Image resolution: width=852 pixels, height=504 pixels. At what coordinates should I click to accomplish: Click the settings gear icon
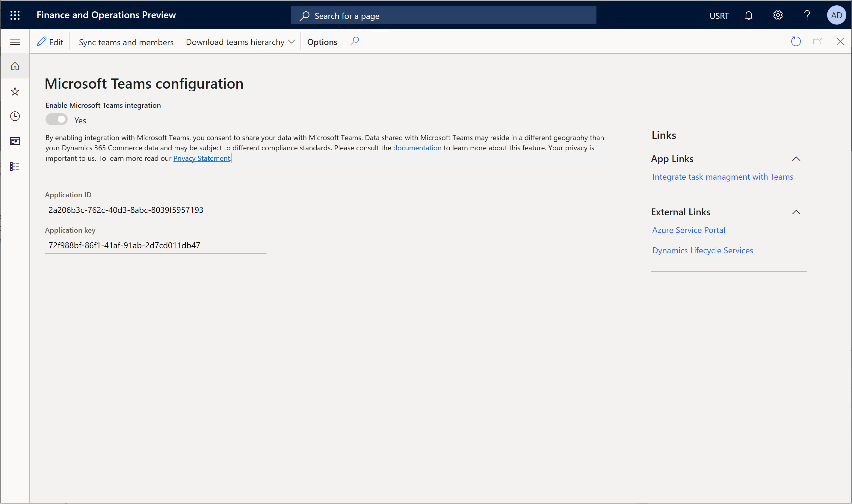(778, 15)
